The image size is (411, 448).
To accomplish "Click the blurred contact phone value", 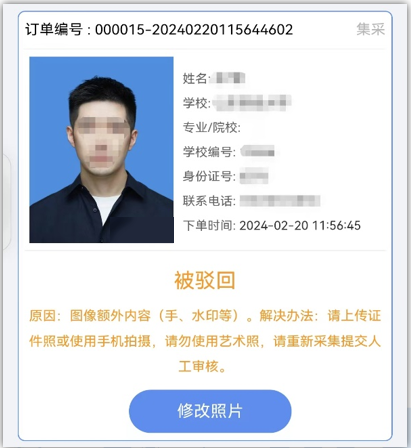I will 280,201.
